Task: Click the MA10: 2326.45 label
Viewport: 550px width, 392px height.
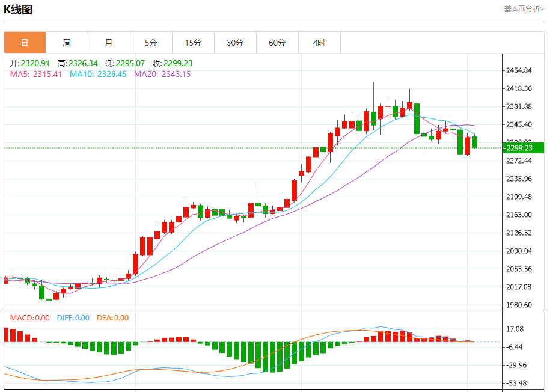Action: pyautogui.click(x=98, y=74)
